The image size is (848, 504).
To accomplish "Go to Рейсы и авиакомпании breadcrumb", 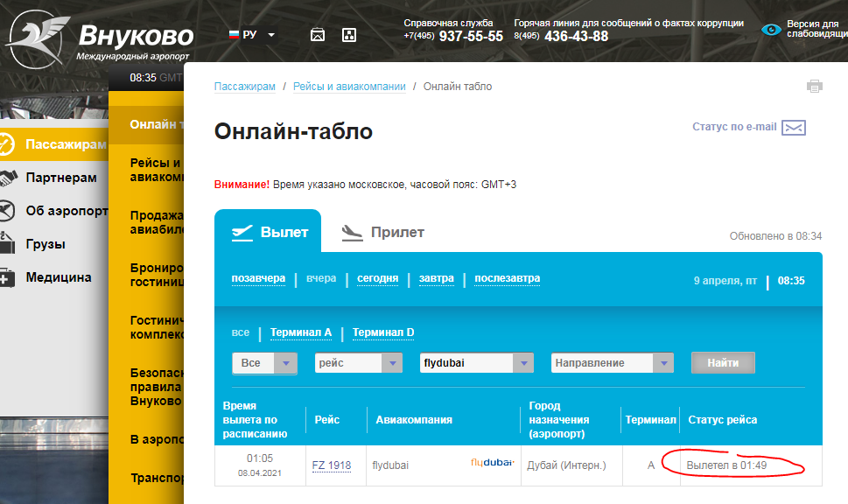I will pyautogui.click(x=349, y=87).
